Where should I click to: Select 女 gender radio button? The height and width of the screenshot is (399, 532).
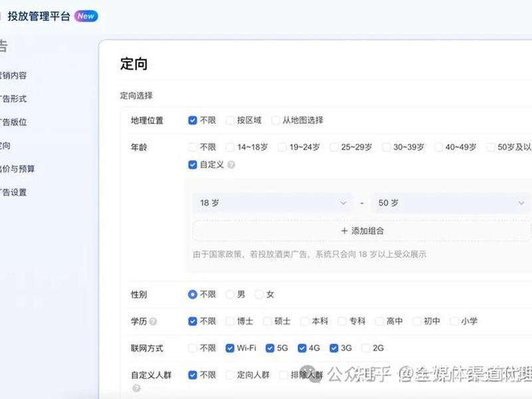[x=259, y=294]
